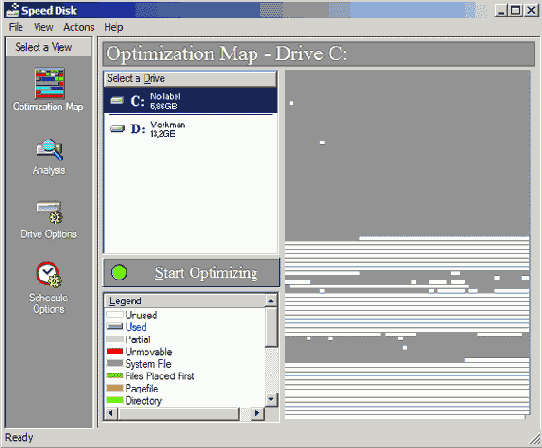Click the green Directory legend swatch

(x=115, y=400)
